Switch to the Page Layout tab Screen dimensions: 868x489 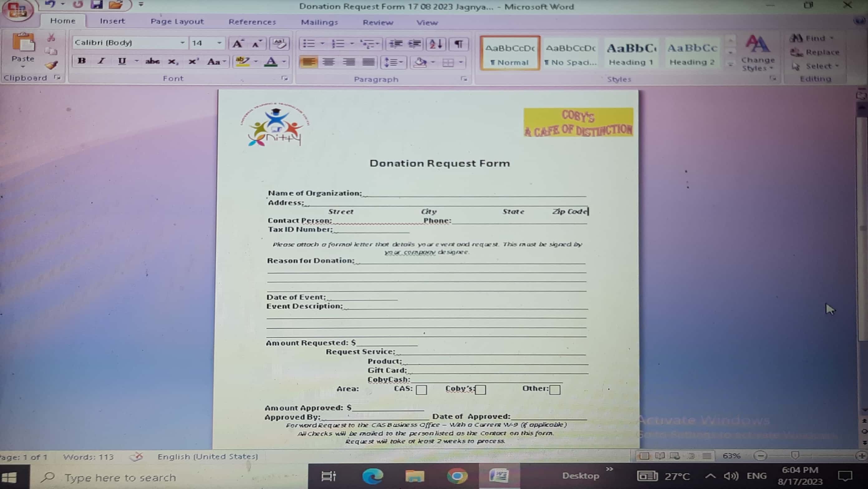177,22
